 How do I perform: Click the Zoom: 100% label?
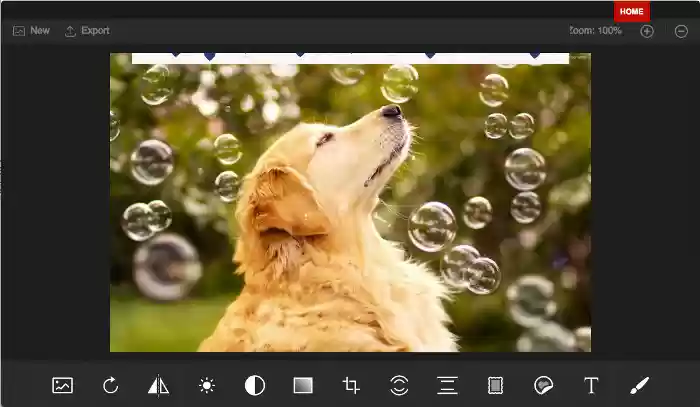click(x=596, y=31)
